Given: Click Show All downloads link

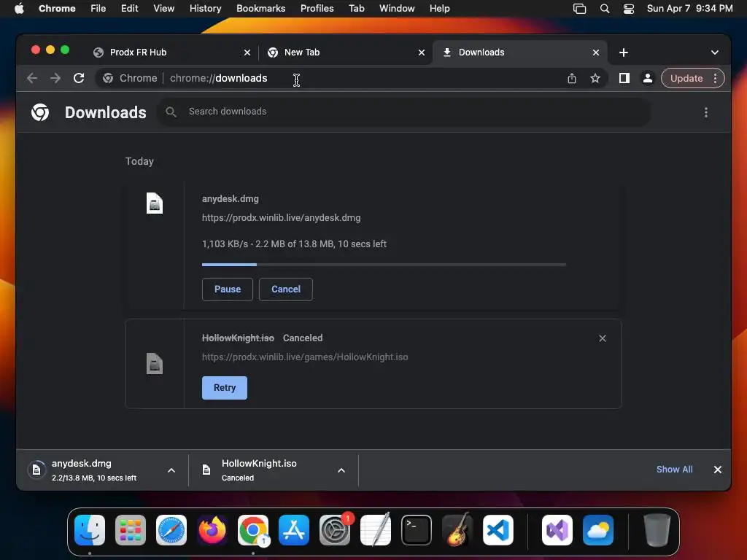Looking at the screenshot, I should coord(674,470).
